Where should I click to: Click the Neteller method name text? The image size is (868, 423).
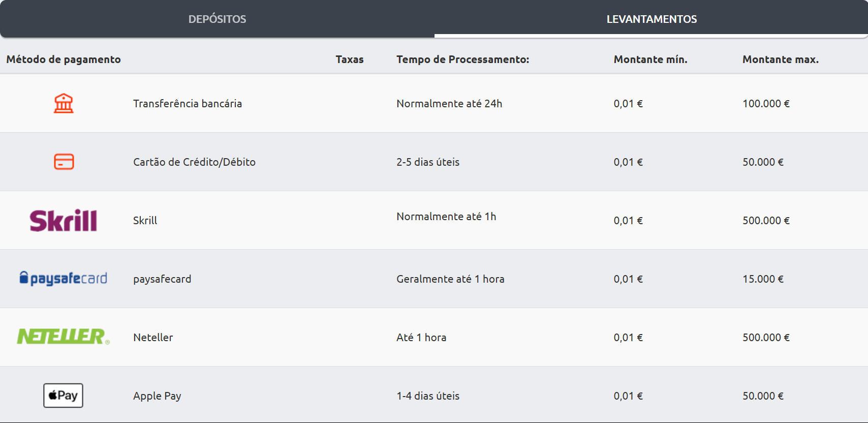(153, 338)
